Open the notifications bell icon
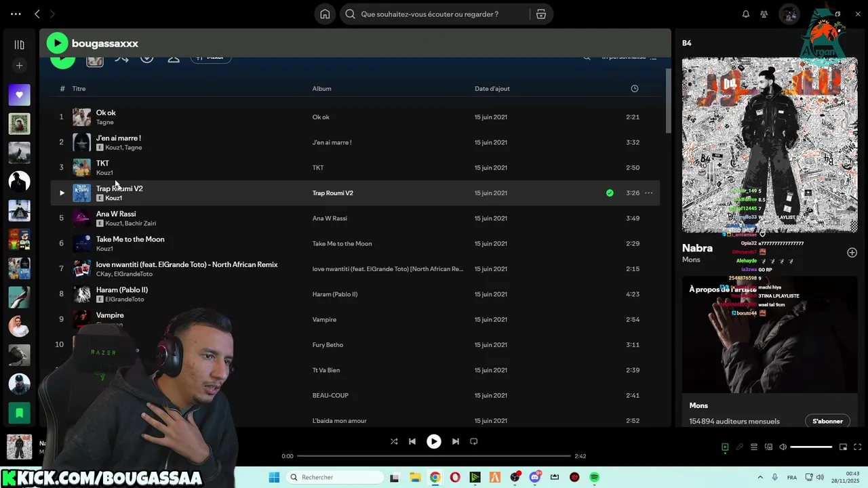 (745, 14)
